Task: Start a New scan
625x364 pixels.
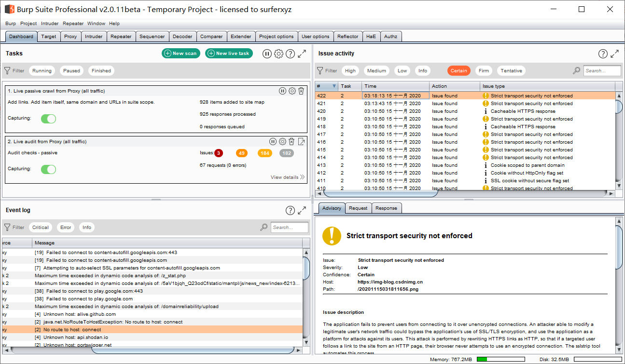Action: [x=181, y=54]
